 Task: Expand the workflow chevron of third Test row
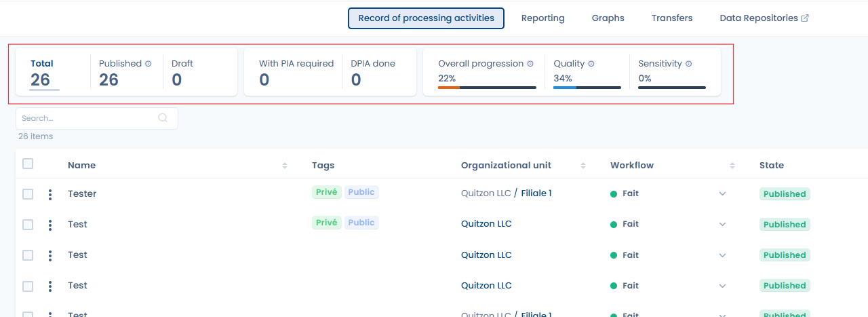click(x=722, y=286)
